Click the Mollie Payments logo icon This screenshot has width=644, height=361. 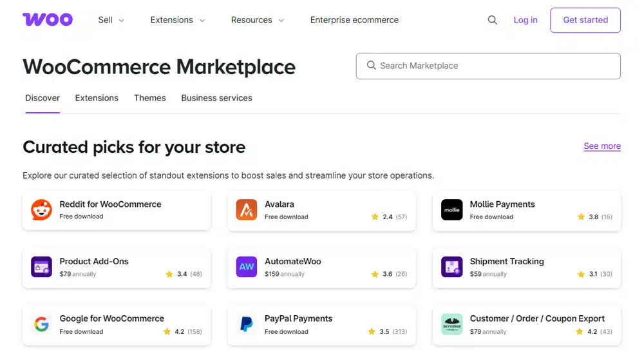[x=452, y=210]
